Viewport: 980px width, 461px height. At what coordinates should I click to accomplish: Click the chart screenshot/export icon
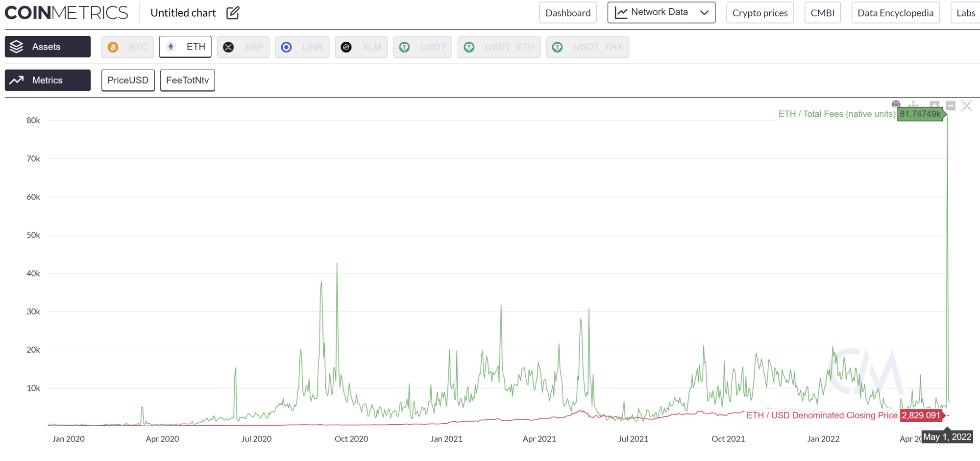[896, 104]
